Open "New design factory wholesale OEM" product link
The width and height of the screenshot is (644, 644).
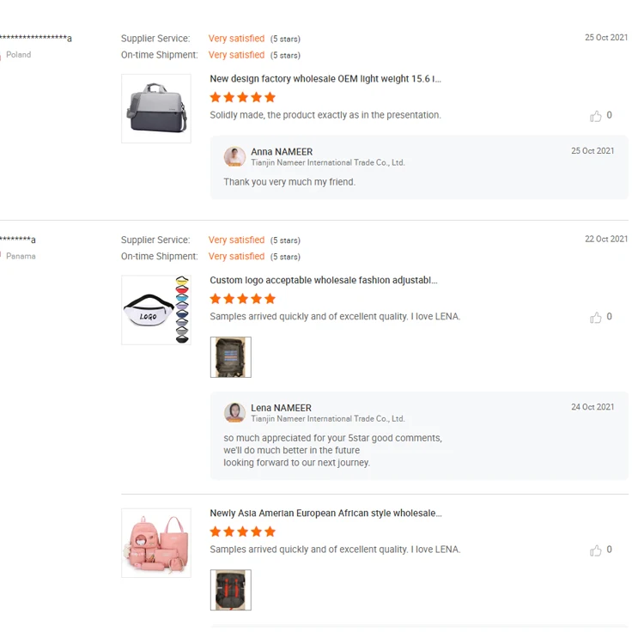click(x=325, y=79)
